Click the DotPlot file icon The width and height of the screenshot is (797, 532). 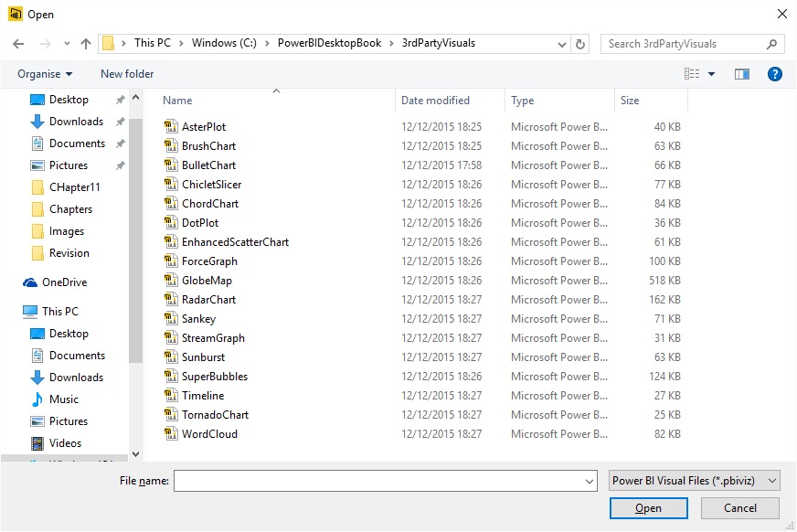click(x=171, y=222)
